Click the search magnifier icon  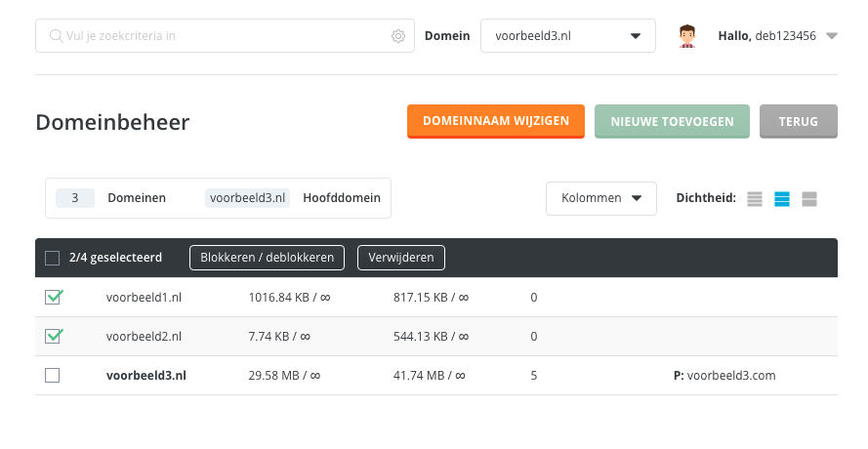click(56, 36)
